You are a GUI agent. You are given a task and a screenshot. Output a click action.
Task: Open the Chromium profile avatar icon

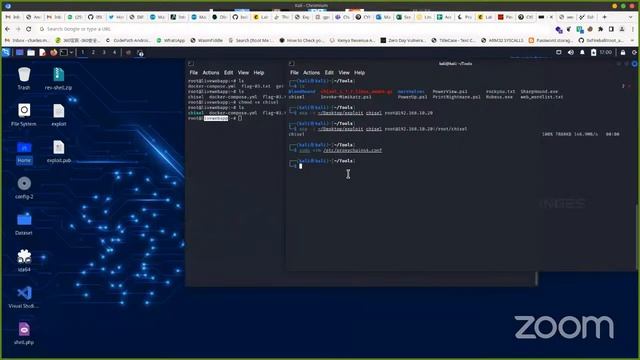pyautogui.click(x=622, y=29)
